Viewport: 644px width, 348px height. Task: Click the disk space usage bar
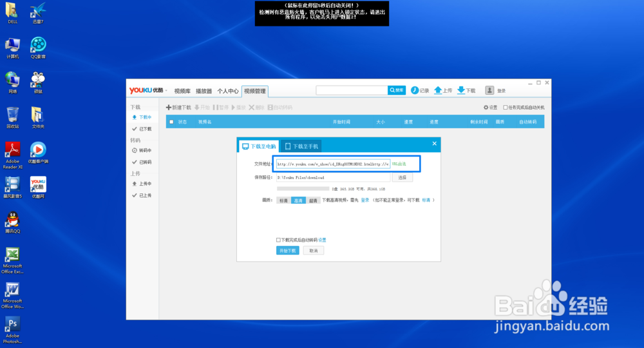[303, 189]
